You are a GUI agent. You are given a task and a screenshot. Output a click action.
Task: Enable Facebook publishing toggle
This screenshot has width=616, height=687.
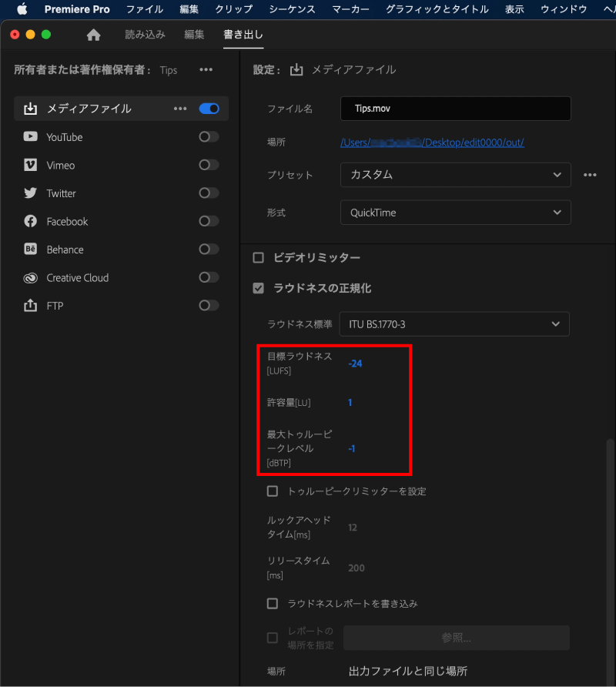coord(209,221)
